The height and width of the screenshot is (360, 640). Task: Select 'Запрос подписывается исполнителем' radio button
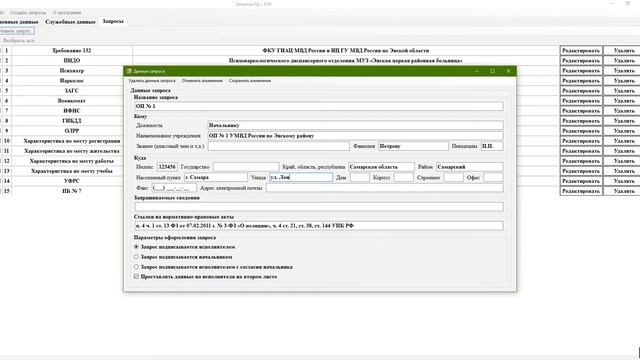tap(136, 247)
